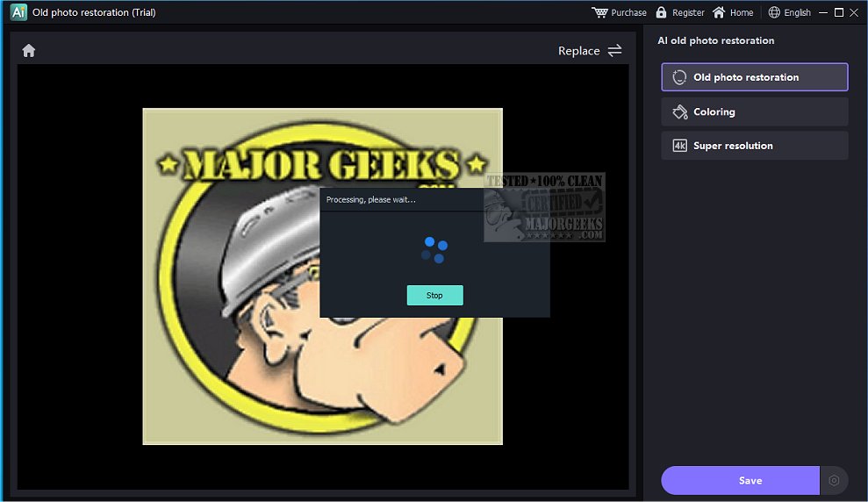Click the Coloring paint bucket icon
The image size is (868, 502).
click(680, 111)
